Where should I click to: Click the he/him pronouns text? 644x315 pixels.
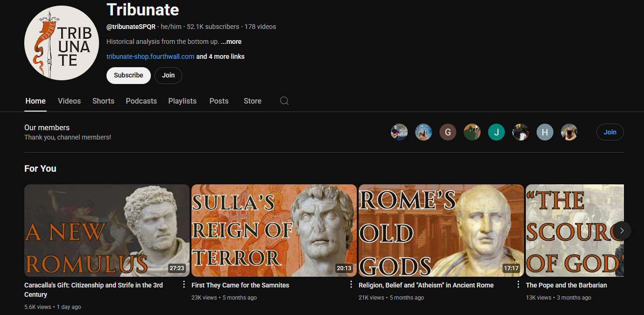pyautogui.click(x=171, y=27)
